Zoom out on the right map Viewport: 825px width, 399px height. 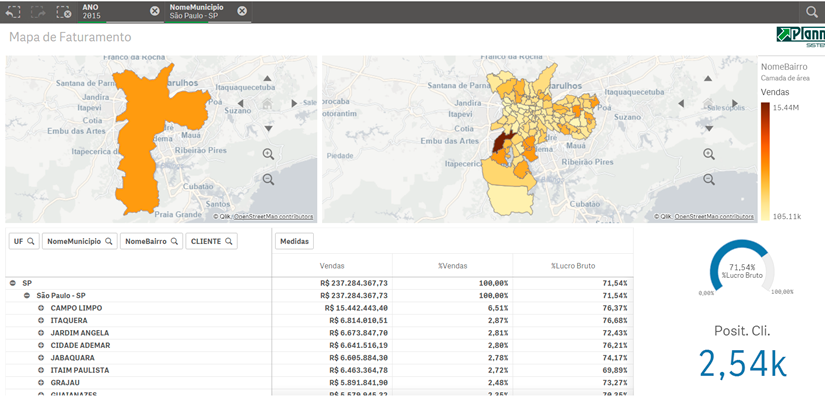[x=709, y=179]
